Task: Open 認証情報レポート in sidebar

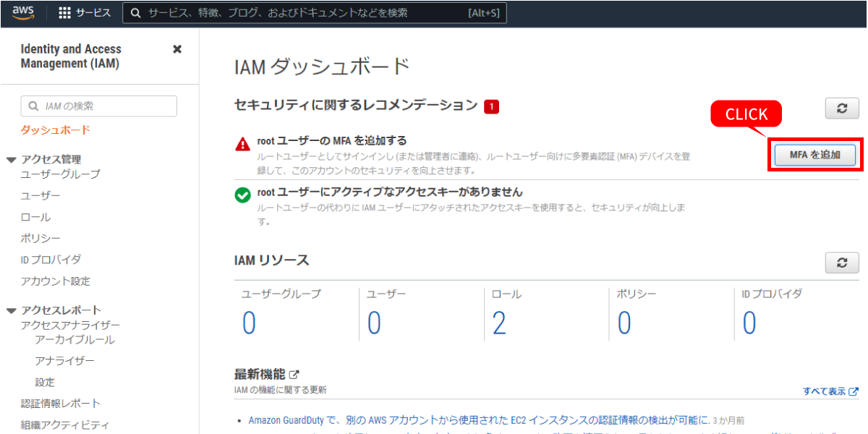Action: point(61,403)
